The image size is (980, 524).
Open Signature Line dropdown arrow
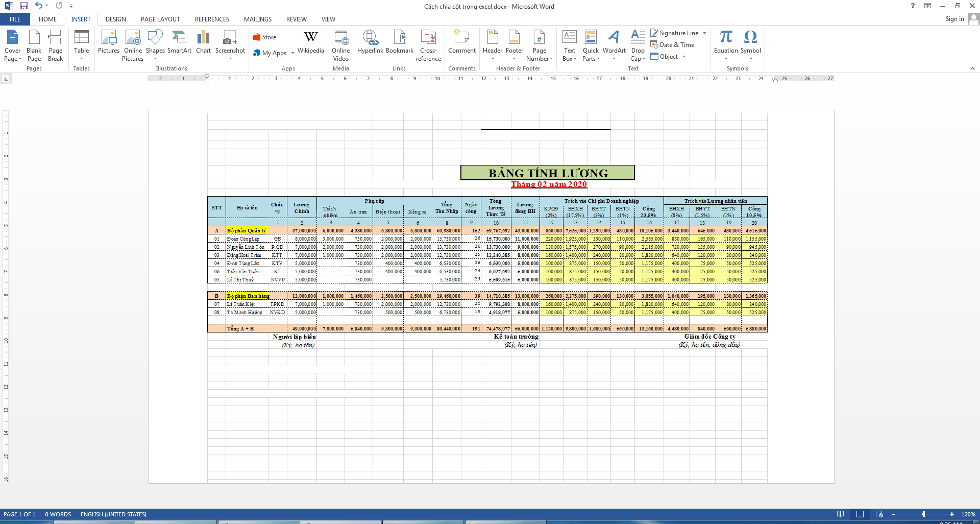click(704, 33)
